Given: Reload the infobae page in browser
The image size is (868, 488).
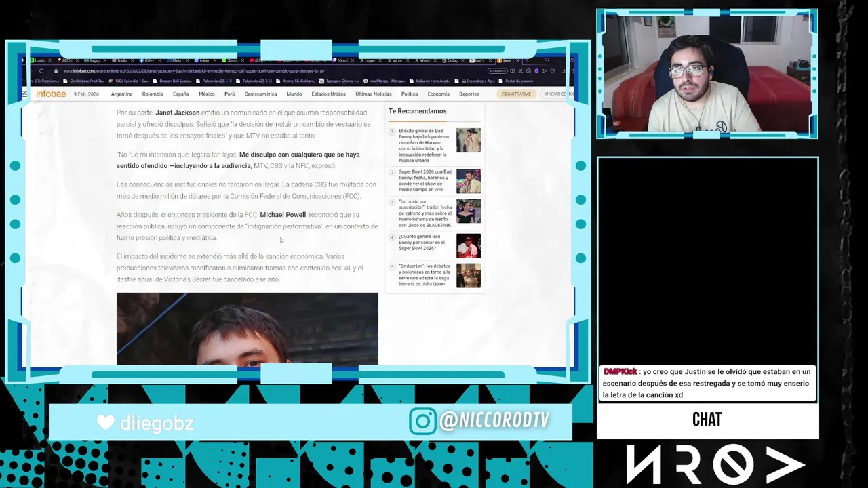Looking at the screenshot, I should tap(41, 71).
